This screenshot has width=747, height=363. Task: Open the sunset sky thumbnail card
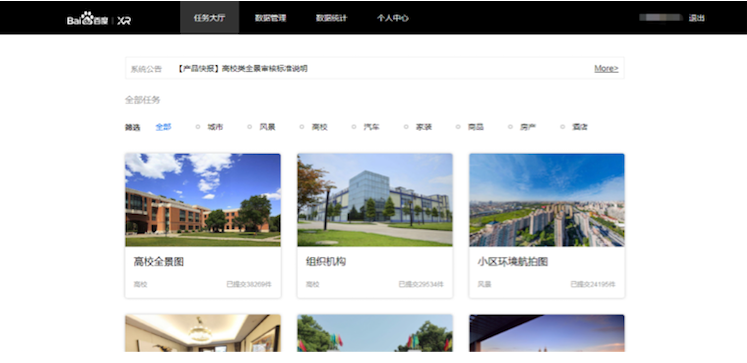pyautogui.click(x=547, y=333)
